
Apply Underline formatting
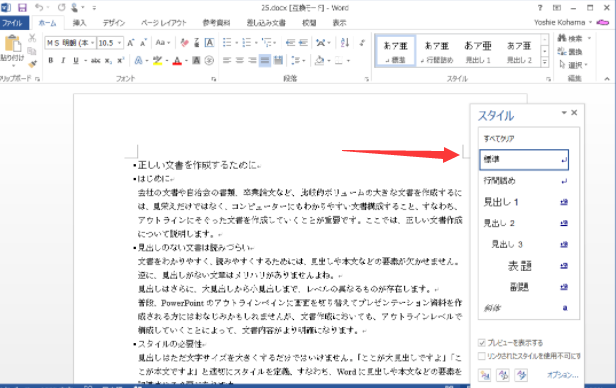point(76,60)
